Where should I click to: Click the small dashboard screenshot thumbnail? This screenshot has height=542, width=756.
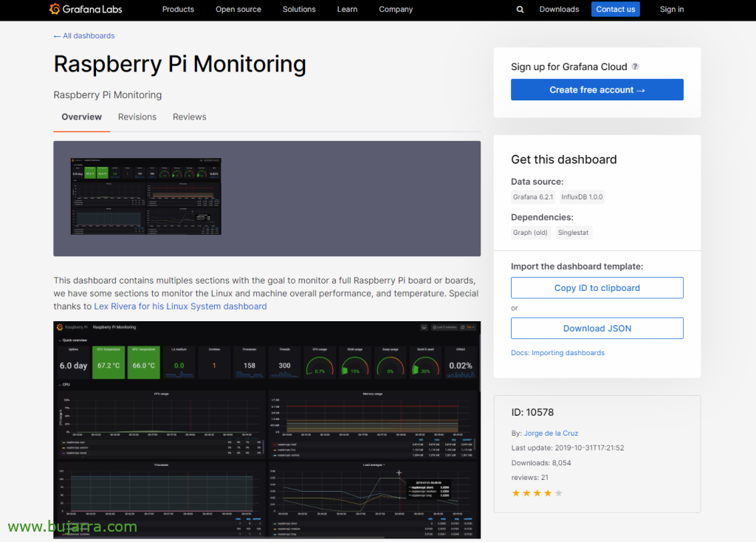145,197
